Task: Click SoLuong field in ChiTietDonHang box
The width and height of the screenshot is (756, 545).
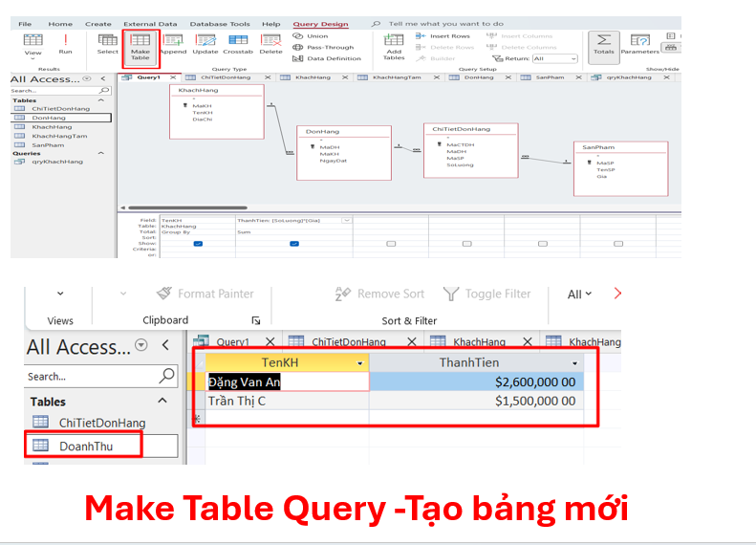Action: tap(460, 165)
